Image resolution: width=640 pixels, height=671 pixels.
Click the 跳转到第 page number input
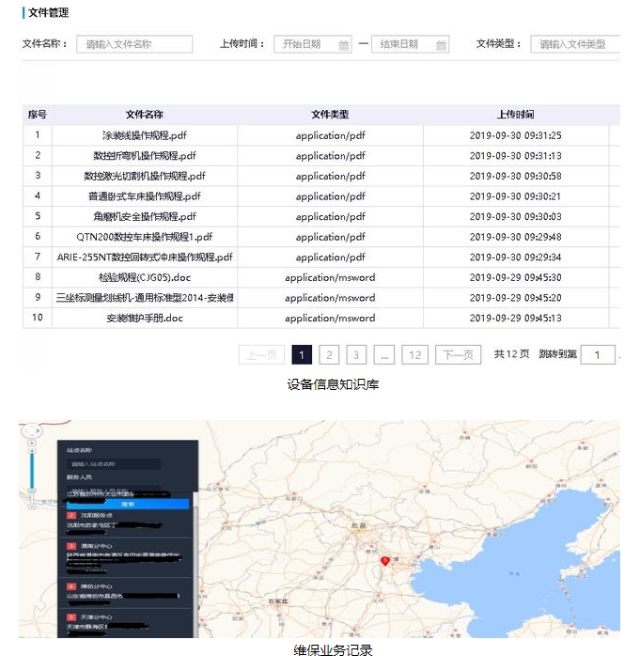(x=598, y=355)
